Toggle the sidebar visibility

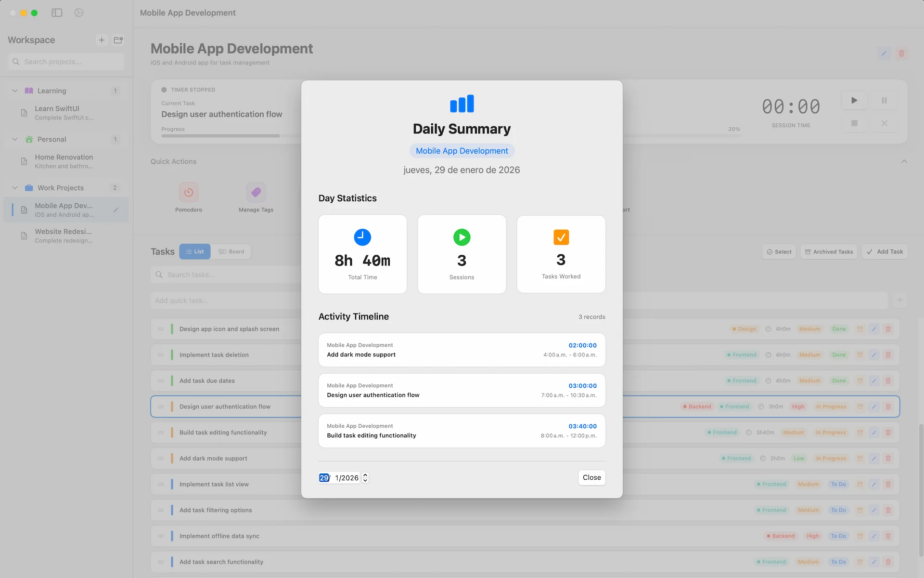point(56,13)
